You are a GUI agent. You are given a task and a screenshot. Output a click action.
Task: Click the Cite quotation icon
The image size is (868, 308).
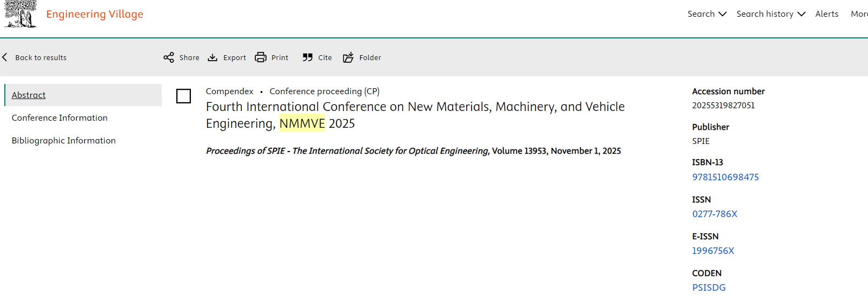tap(308, 57)
